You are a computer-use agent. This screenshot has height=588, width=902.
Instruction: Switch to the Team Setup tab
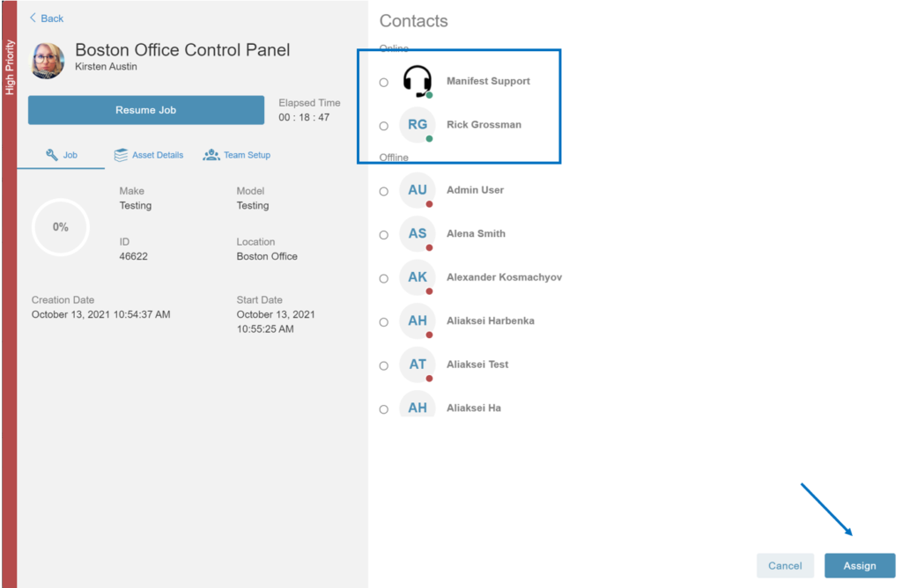coord(236,155)
